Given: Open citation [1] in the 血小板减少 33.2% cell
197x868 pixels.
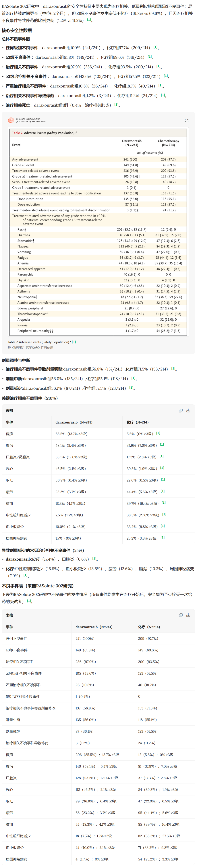Looking at the screenshot, I should click(x=163, y=526).
